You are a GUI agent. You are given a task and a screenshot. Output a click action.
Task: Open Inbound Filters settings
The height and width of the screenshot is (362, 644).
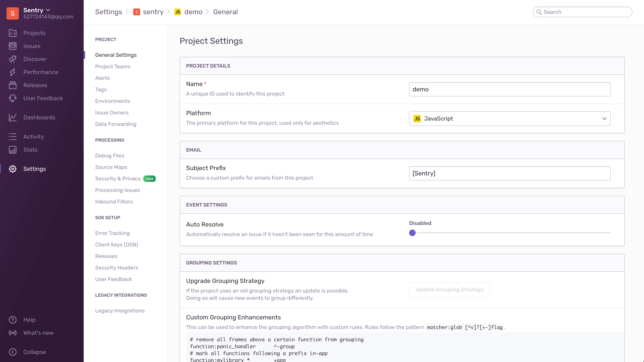click(x=114, y=201)
